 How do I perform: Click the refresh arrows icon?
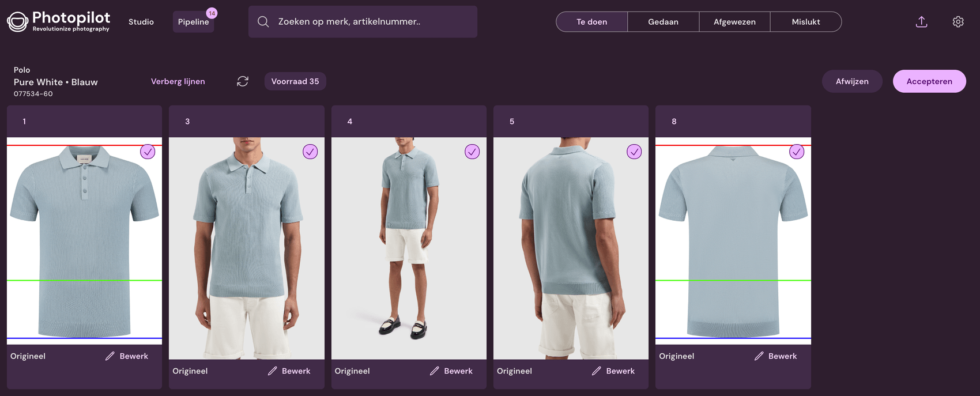click(243, 81)
